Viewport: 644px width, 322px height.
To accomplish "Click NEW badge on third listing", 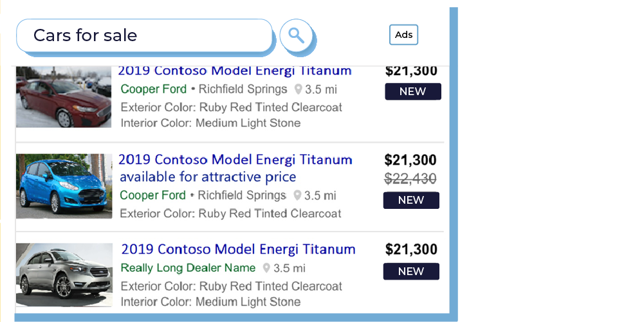I will pyautogui.click(x=411, y=271).
